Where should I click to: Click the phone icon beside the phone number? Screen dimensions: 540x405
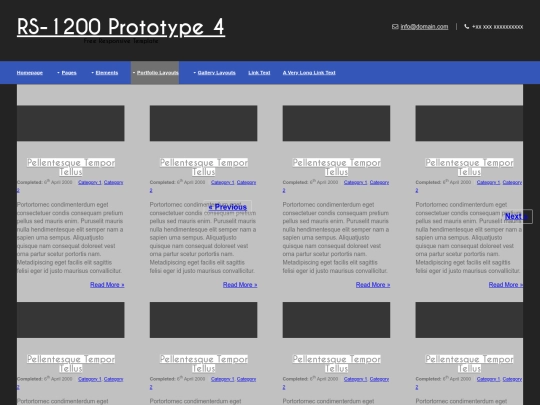pyautogui.click(x=467, y=27)
